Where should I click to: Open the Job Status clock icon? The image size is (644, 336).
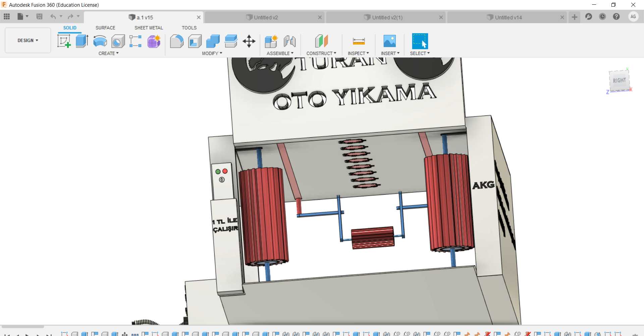pos(602,16)
